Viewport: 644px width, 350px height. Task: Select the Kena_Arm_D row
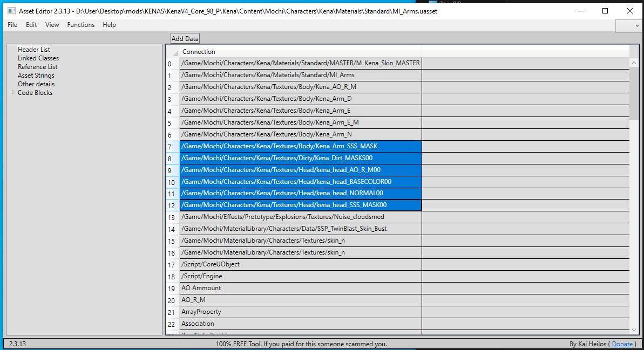301,99
